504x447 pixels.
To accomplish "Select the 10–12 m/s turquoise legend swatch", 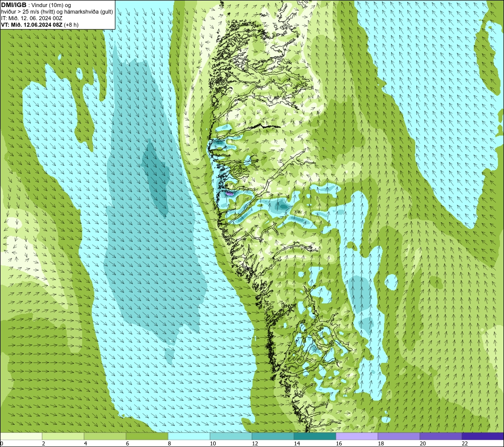I will tap(231, 436).
